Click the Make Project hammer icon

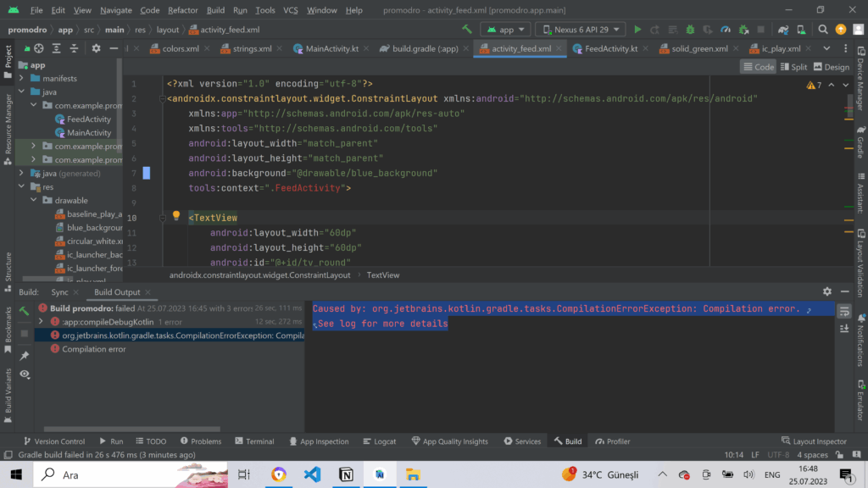coord(466,30)
